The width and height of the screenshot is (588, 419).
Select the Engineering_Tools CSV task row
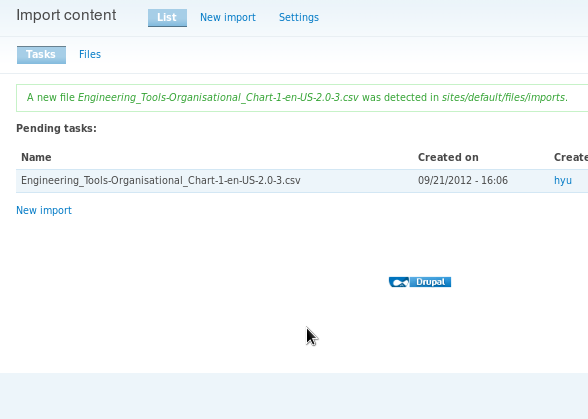(x=302, y=181)
